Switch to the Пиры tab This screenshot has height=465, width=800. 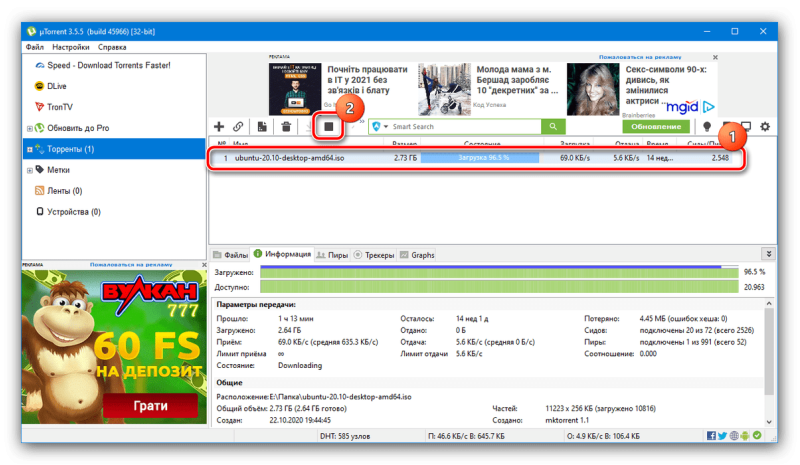click(332, 255)
